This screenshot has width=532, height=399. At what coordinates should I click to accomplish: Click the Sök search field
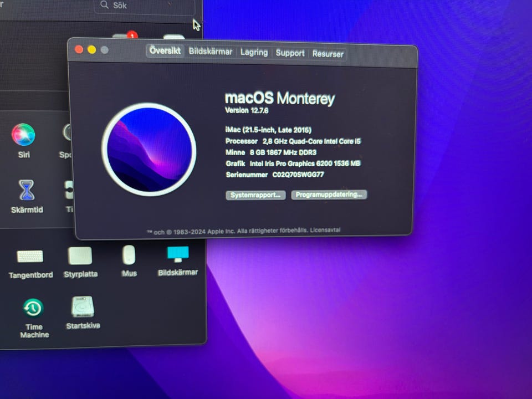[x=144, y=6]
